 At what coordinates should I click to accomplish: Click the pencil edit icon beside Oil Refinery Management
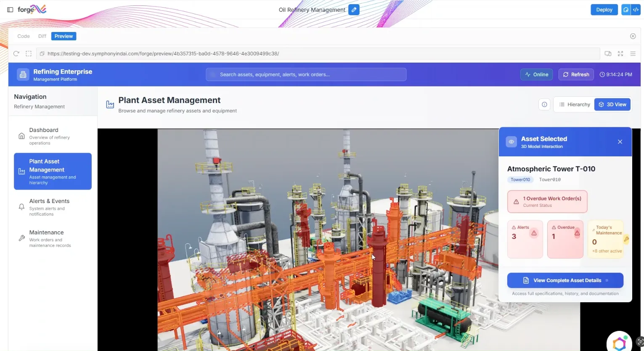tap(354, 10)
